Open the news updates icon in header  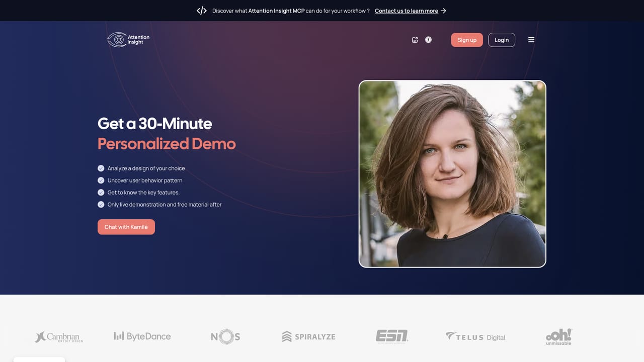(415, 40)
